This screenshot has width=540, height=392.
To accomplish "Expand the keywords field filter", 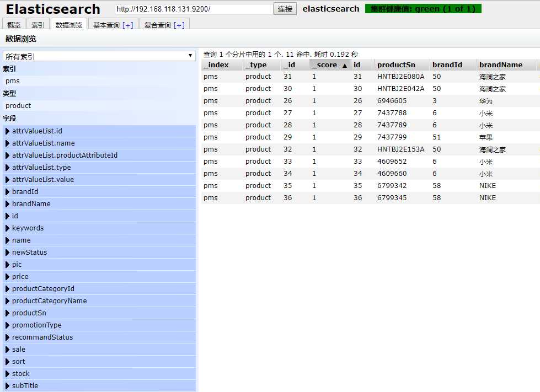I will (99, 228).
